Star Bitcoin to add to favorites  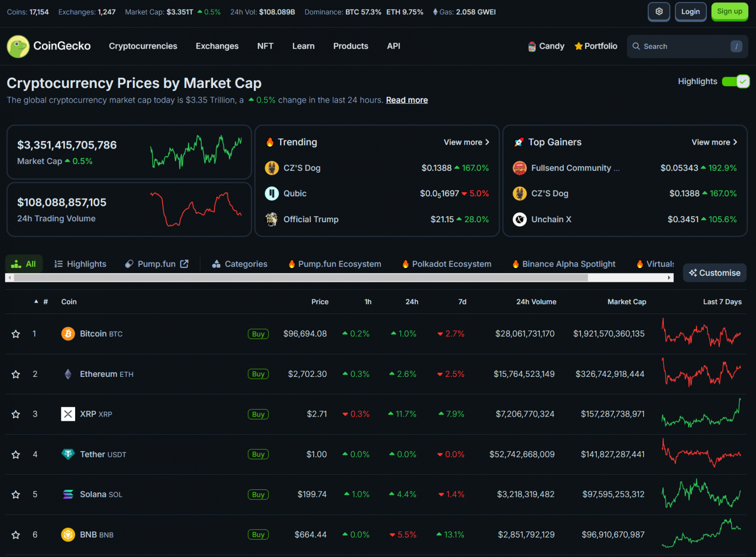[x=16, y=334]
